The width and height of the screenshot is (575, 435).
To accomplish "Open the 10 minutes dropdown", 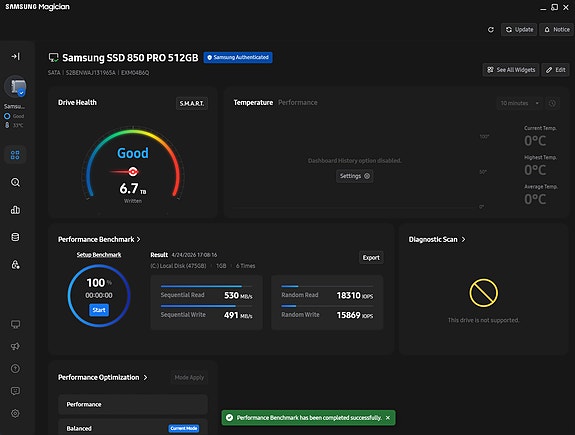I will (520, 103).
